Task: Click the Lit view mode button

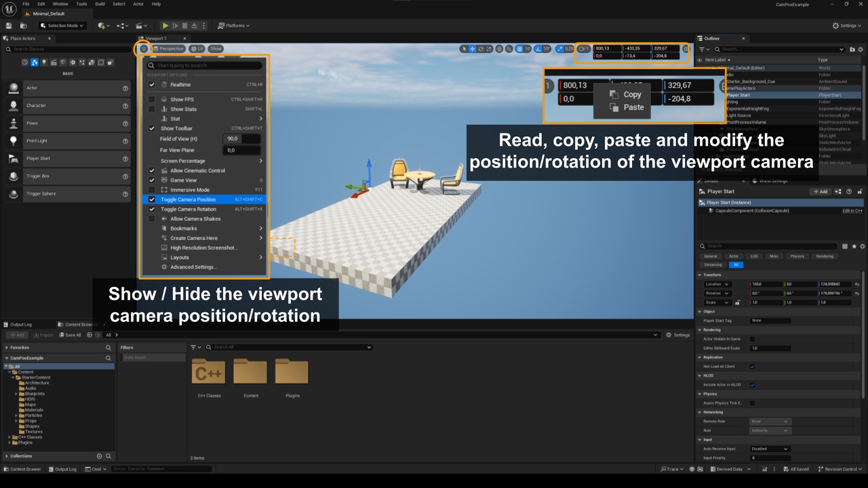Action: pos(197,49)
